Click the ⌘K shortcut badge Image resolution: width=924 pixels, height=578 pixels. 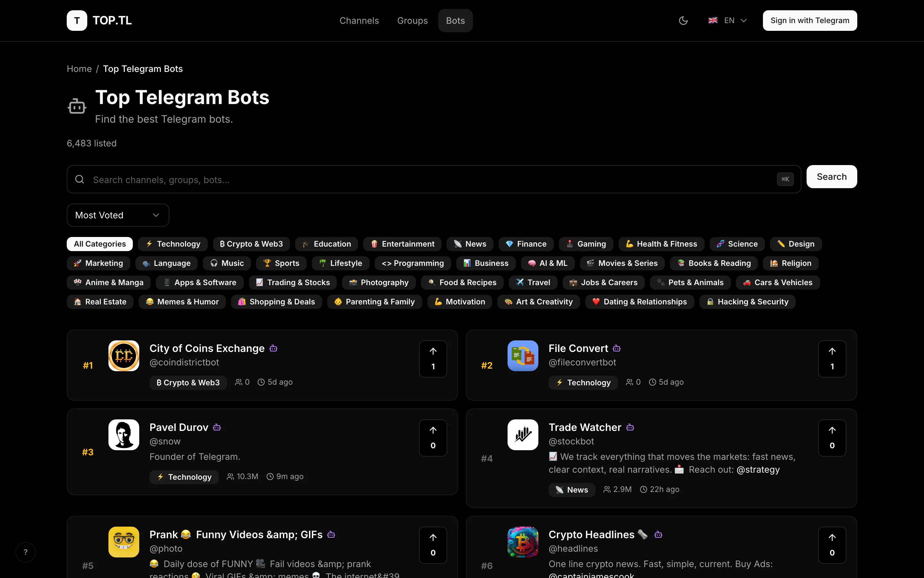pyautogui.click(x=785, y=179)
